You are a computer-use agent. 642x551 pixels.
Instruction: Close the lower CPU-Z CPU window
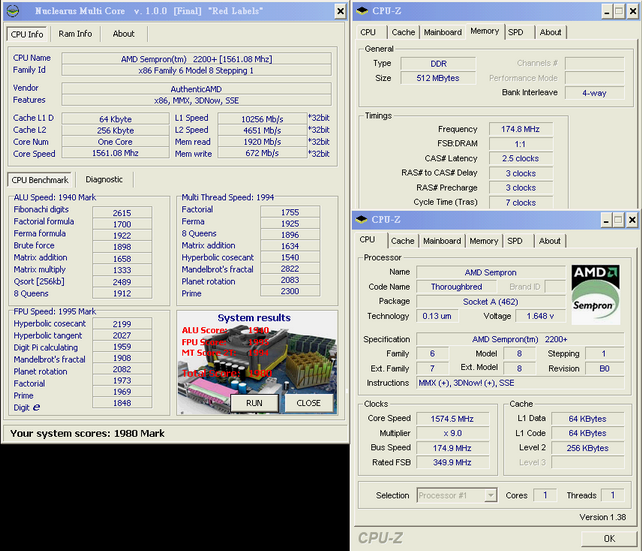tap(632, 220)
